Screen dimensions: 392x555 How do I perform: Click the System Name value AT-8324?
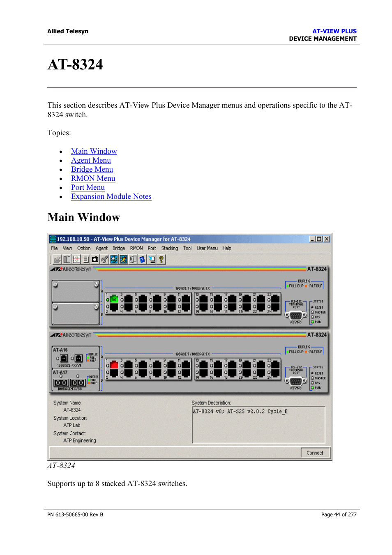click(x=72, y=410)
